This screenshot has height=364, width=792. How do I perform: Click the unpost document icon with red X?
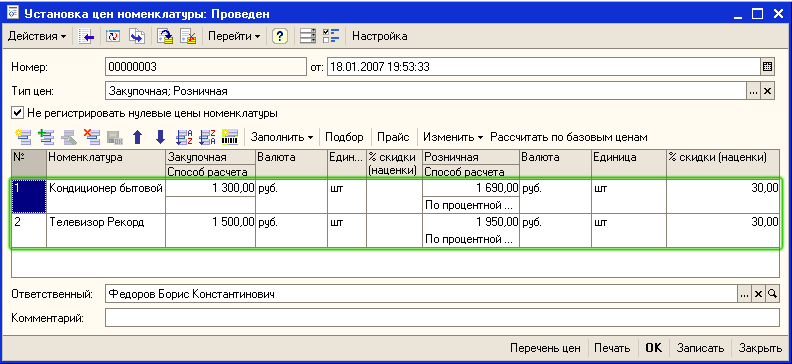188,36
